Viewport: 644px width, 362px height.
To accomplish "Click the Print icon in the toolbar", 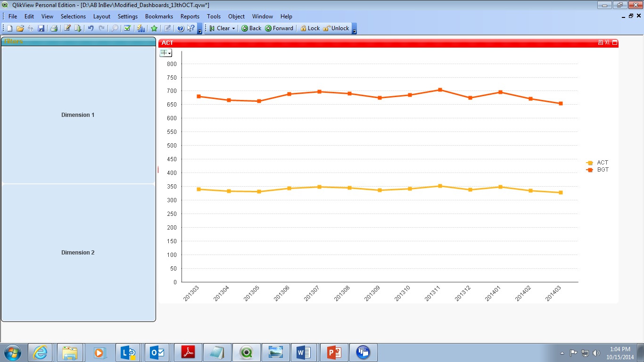I will point(54,28).
